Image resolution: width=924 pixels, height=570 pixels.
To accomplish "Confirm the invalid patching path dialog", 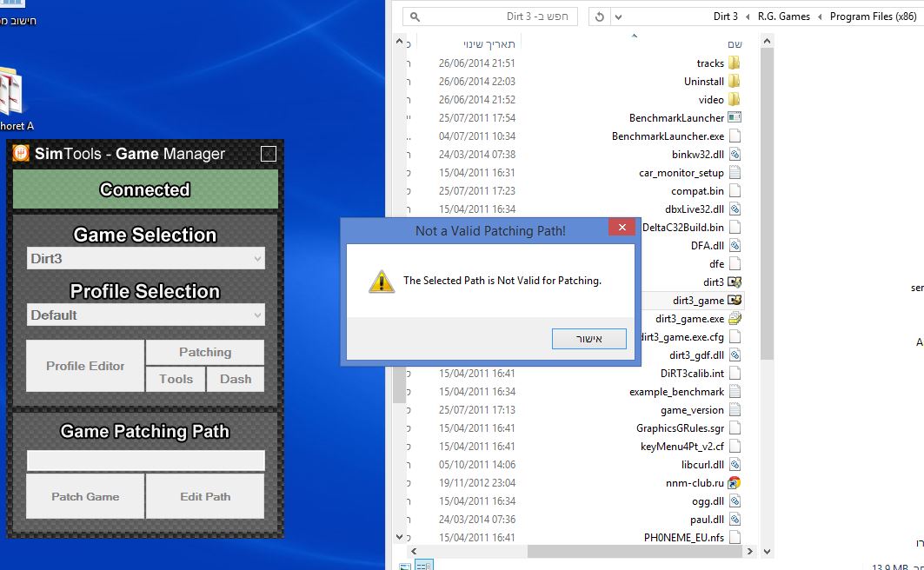I will 588,339.
